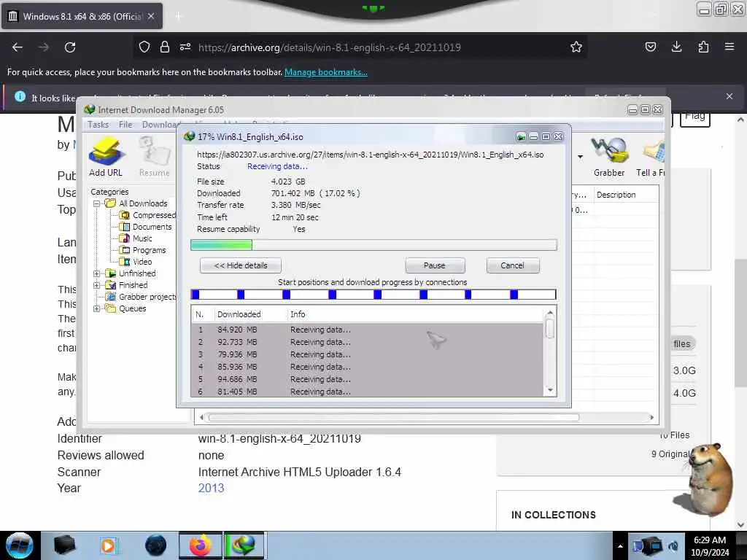747x560 pixels.
Task: Click the Manage bookmarks link
Action: (326, 72)
